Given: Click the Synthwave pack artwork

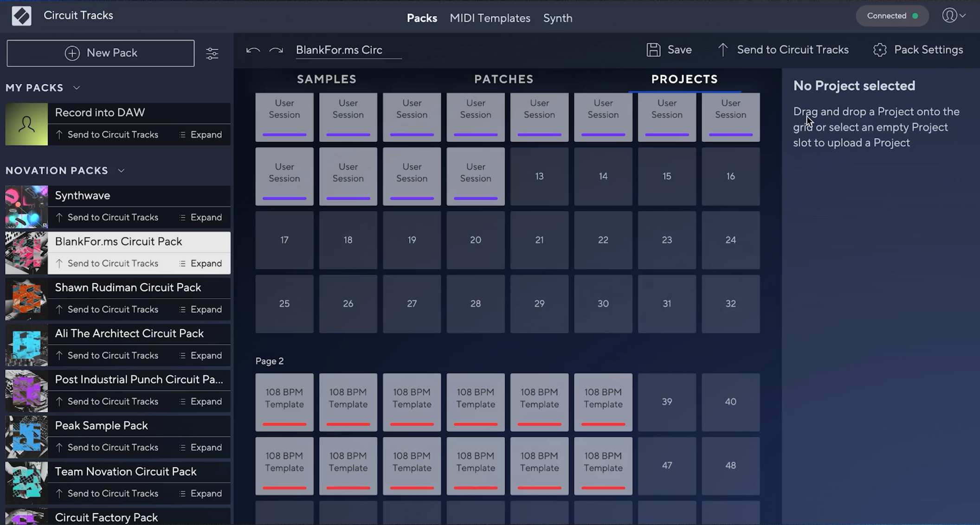Looking at the screenshot, I should click(26, 207).
